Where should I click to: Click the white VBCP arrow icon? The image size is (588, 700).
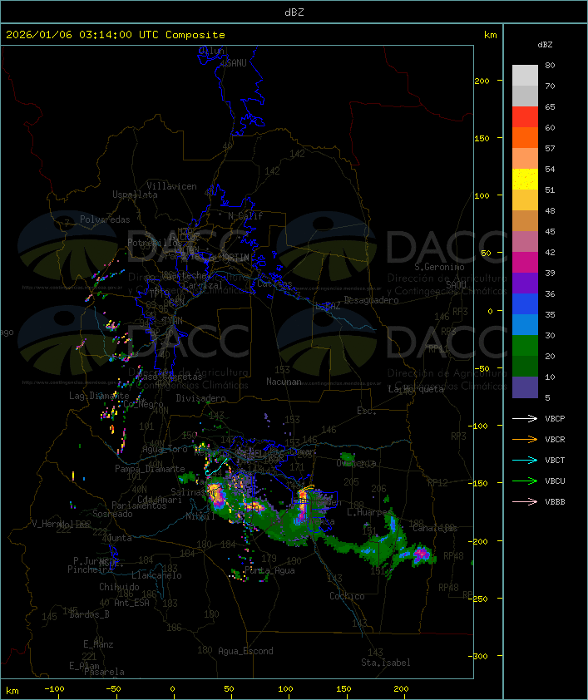coord(526,418)
